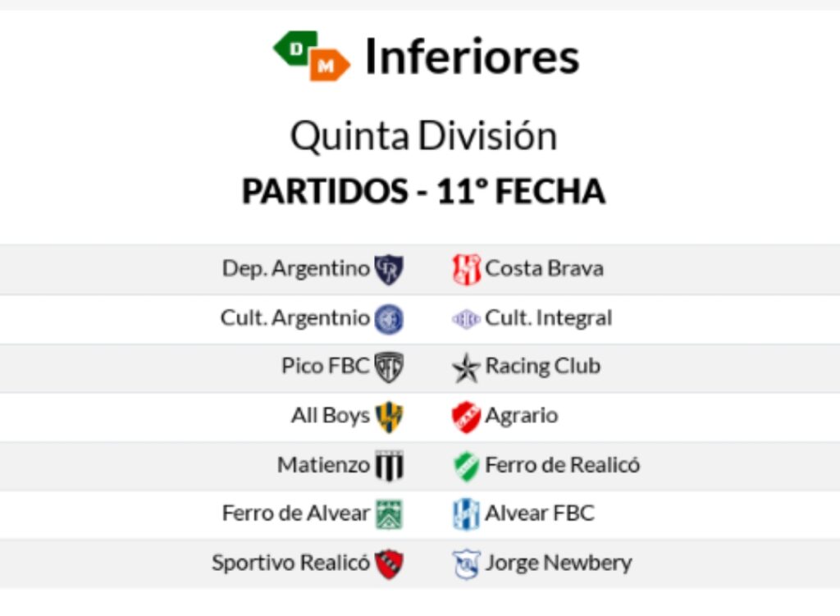840x616 pixels.
Task: Click the Quinta División heading
Action: (x=423, y=136)
